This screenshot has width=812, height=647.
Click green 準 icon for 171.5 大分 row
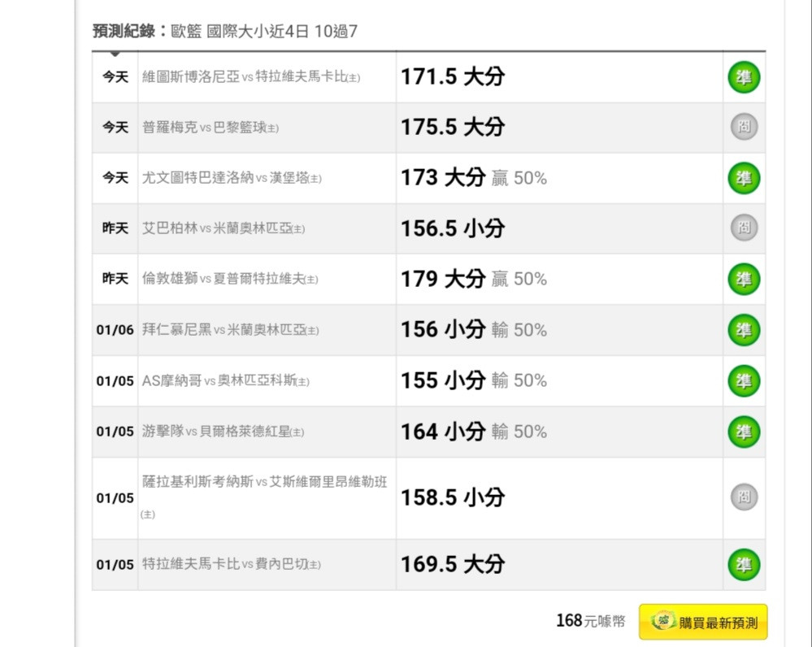click(x=744, y=77)
